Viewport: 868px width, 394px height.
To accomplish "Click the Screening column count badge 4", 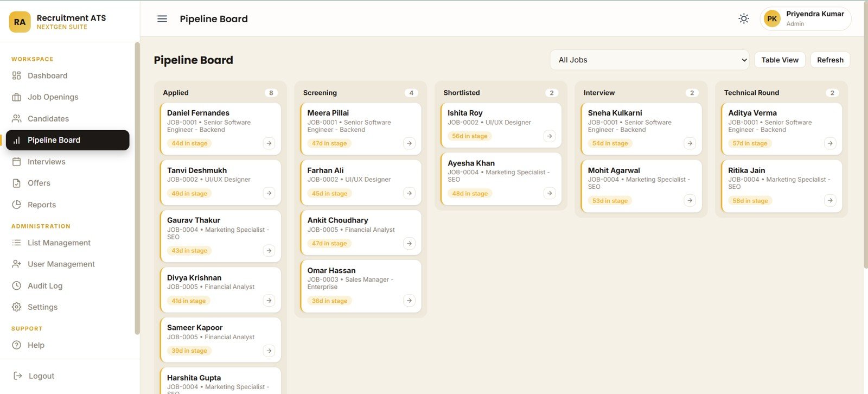I will pyautogui.click(x=411, y=93).
